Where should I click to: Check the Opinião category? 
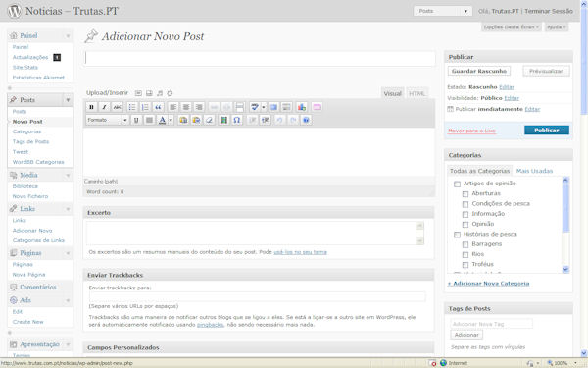(x=465, y=225)
